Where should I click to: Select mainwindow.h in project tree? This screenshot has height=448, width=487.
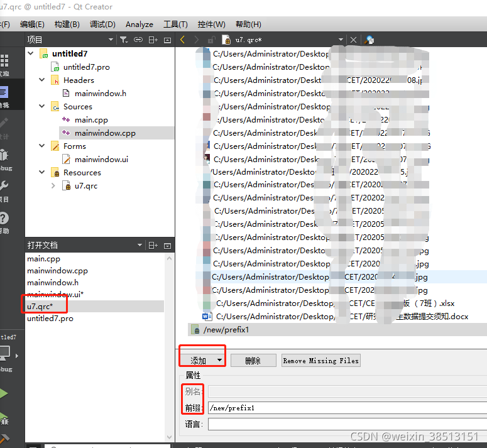[x=101, y=94]
